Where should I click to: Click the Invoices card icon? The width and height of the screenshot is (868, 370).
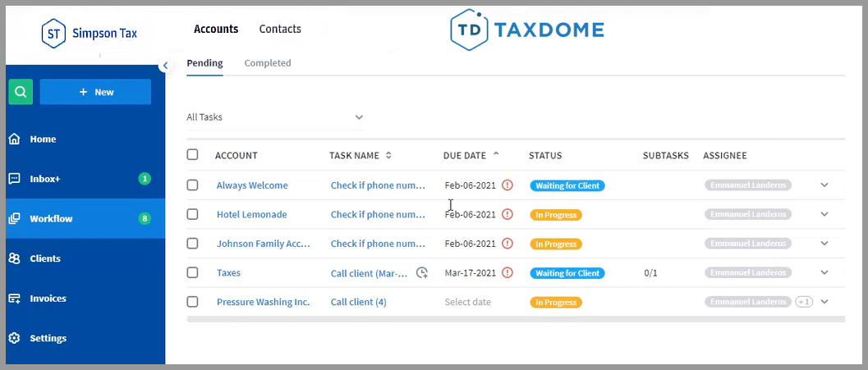coord(15,298)
